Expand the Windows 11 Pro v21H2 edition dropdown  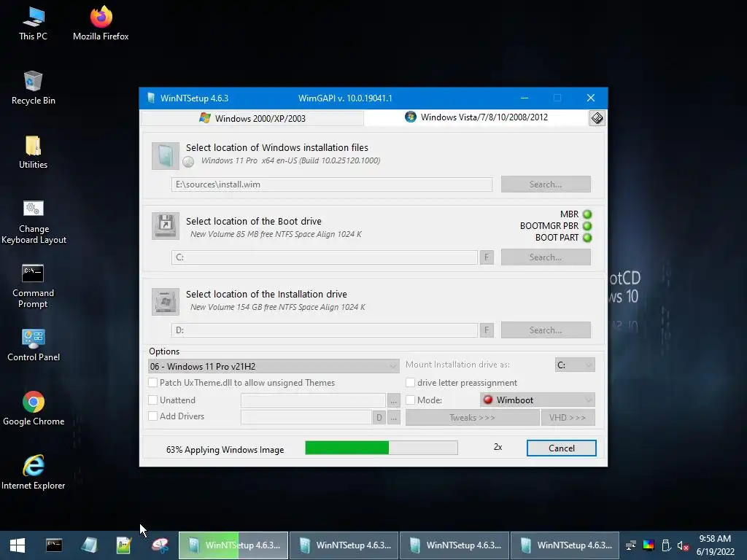[274, 366]
